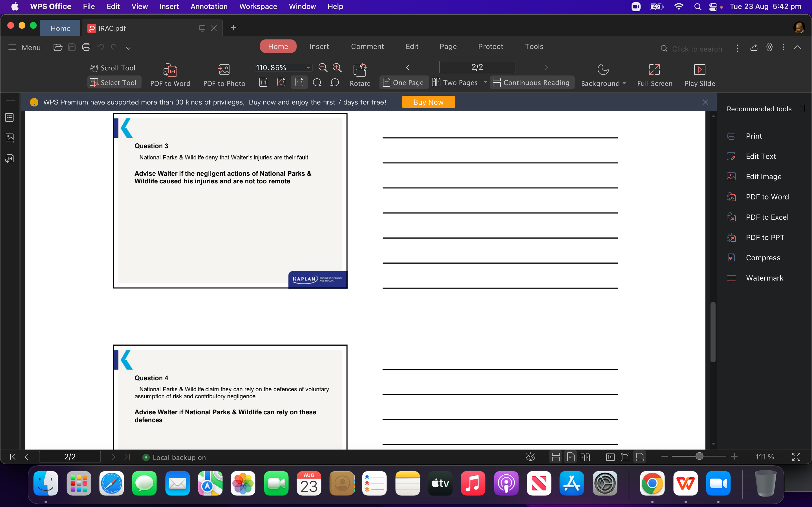Click the Buy Now button
This screenshot has width=812, height=507.
click(428, 102)
